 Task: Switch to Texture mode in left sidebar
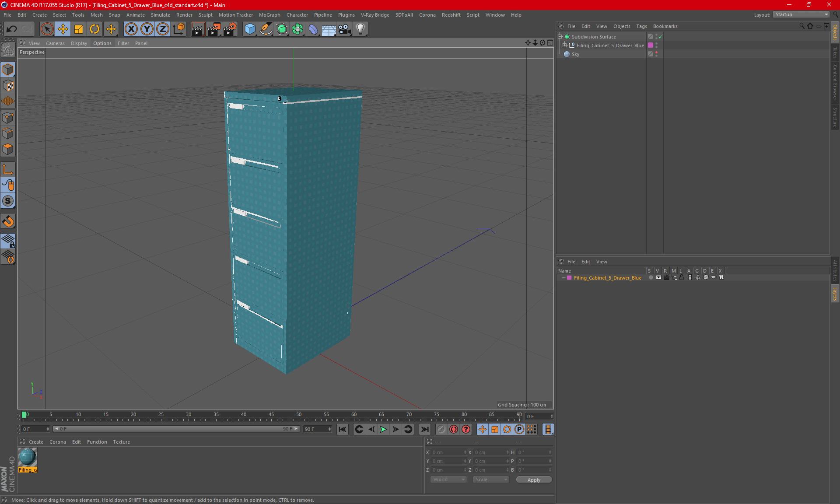(x=8, y=86)
